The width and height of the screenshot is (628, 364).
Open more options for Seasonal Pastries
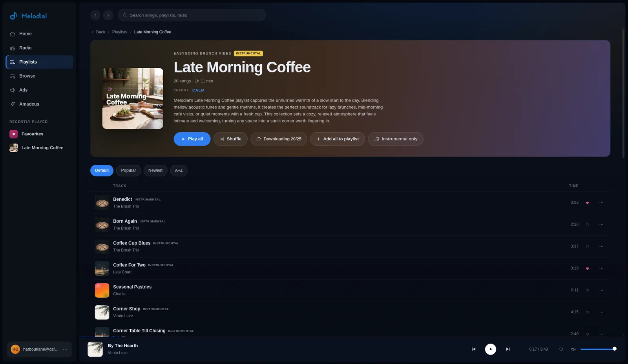pyautogui.click(x=601, y=291)
